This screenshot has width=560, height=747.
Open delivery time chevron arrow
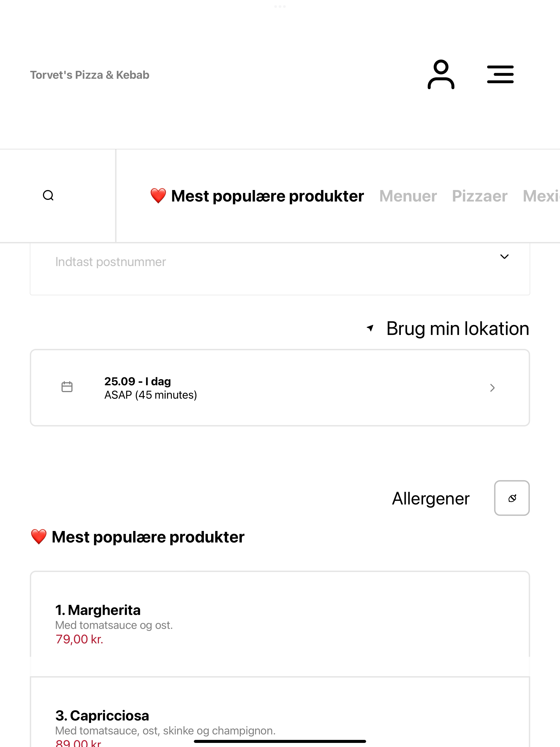click(492, 388)
